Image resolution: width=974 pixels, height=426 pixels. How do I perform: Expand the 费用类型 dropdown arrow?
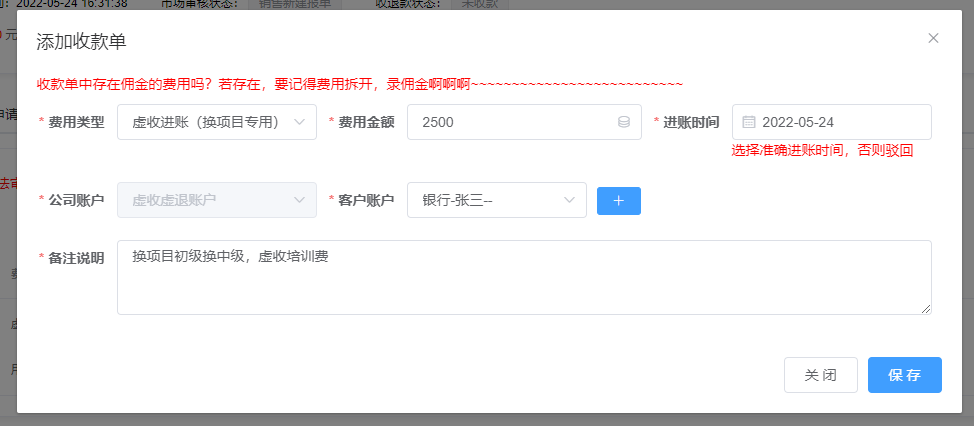click(x=299, y=122)
